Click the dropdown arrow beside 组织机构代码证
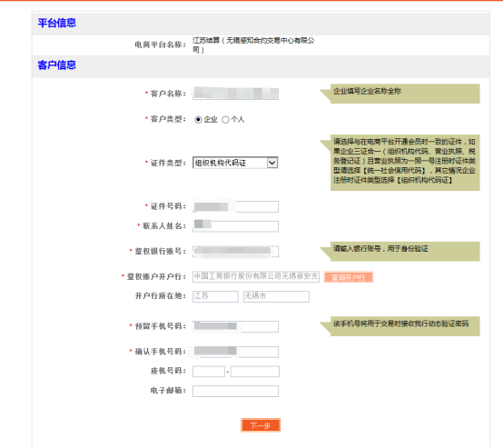 [x=272, y=163]
